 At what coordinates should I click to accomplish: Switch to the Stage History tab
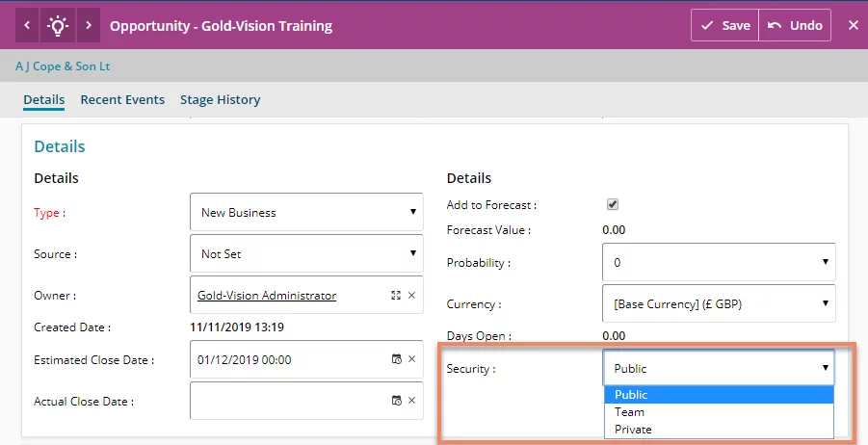click(x=220, y=100)
